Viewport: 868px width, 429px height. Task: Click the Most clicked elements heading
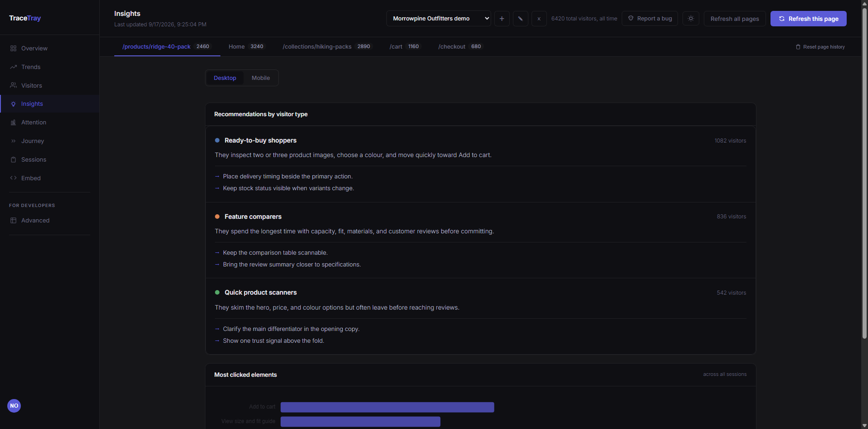click(x=245, y=375)
